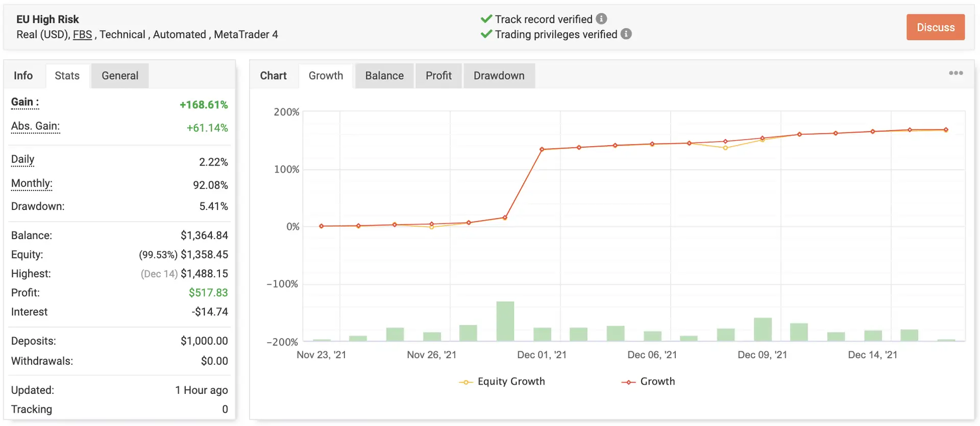
Task: Click info icon beside Track record verified
Action: pyautogui.click(x=601, y=19)
